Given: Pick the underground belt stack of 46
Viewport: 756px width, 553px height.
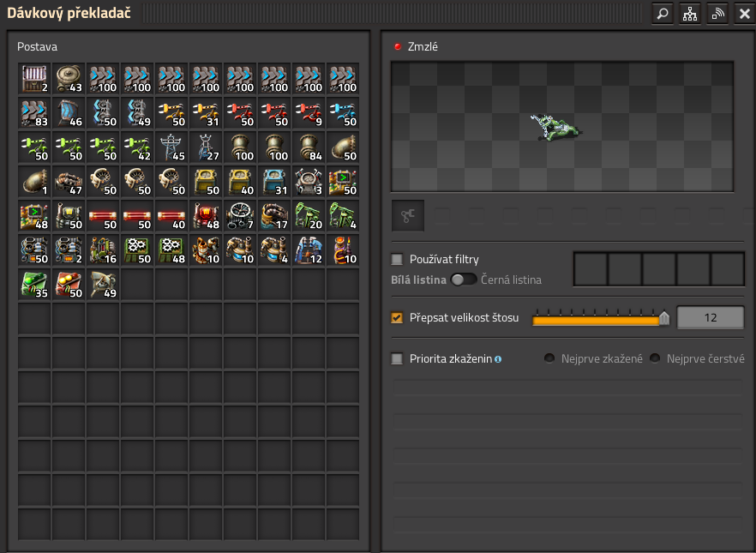Looking at the screenshot, I should click(69, 113).
